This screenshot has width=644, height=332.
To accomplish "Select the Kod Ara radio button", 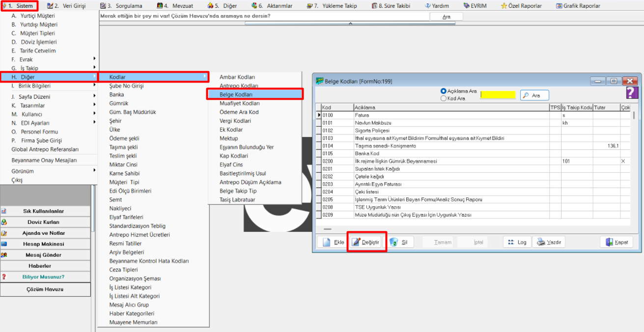I will (444, 98).
